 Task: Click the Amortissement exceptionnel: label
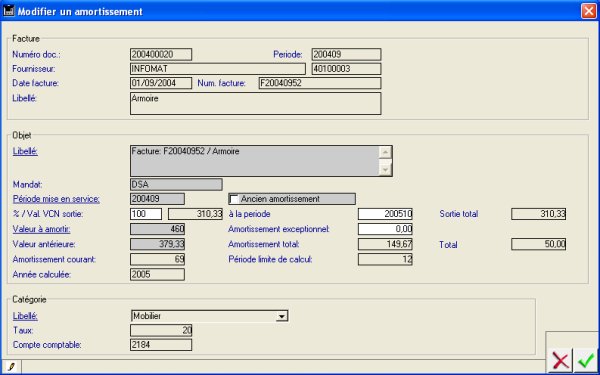(279, 229)
